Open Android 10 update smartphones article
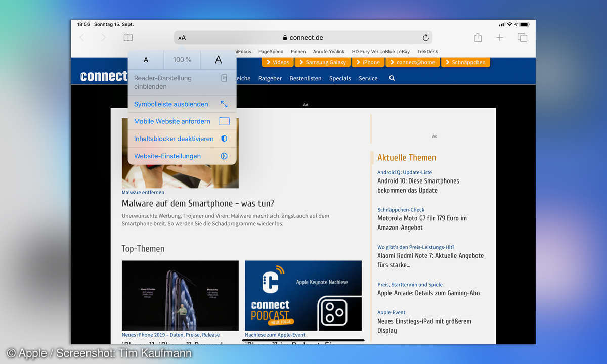This screenshot has width=607, height=364. pyautogui.click(x=418, y=186)
